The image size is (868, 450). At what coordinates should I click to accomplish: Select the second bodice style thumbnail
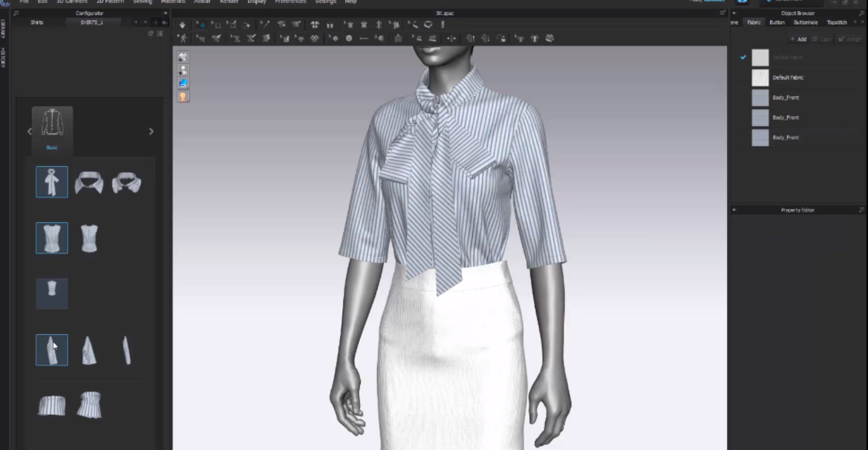click(x=89, y=238)
